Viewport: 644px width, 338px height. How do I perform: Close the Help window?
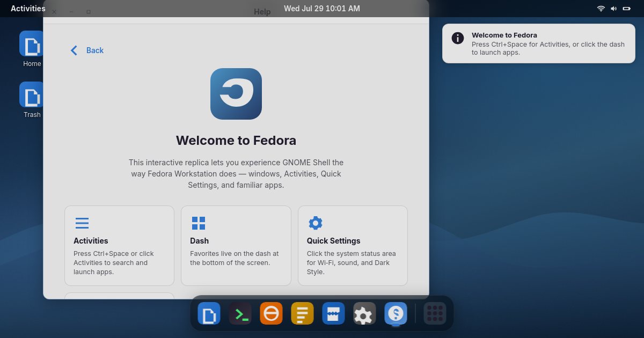pos(54,12)
